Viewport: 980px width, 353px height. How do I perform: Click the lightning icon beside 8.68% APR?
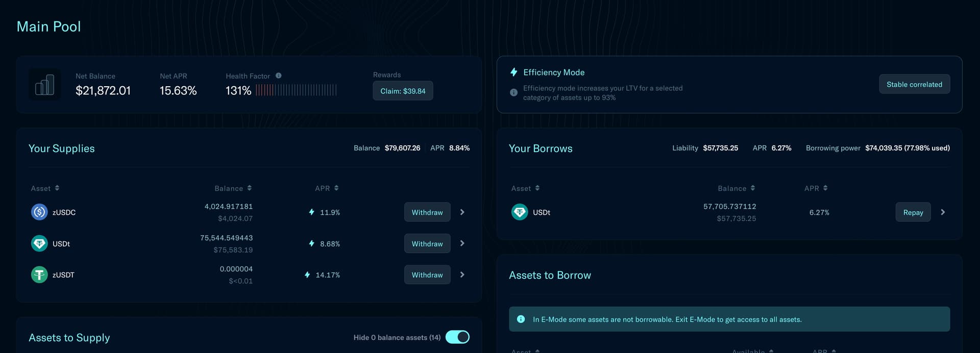point(311,243)
